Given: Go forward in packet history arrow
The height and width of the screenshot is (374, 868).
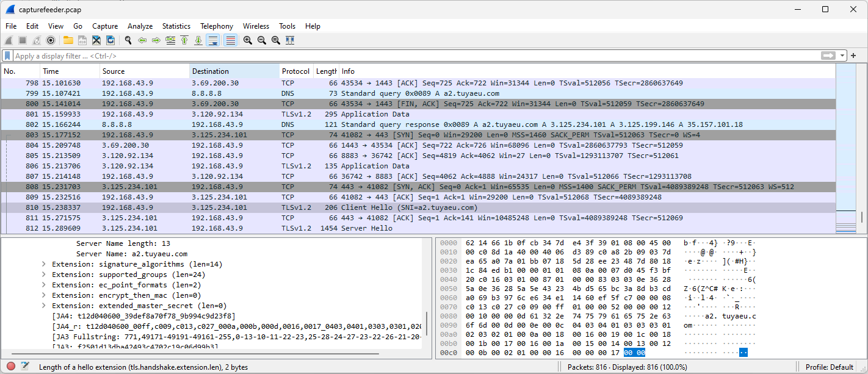Looking at the screenshot, I should point(156,40).
